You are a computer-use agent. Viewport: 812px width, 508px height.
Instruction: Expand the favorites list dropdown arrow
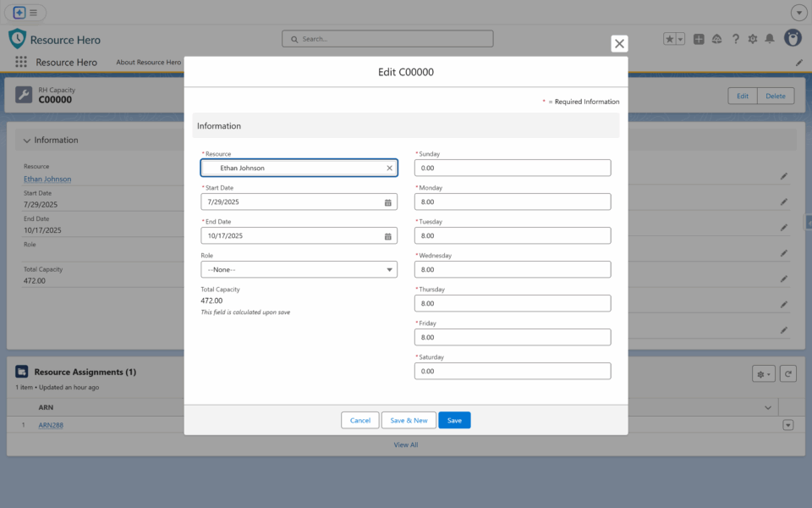point(680,39)
